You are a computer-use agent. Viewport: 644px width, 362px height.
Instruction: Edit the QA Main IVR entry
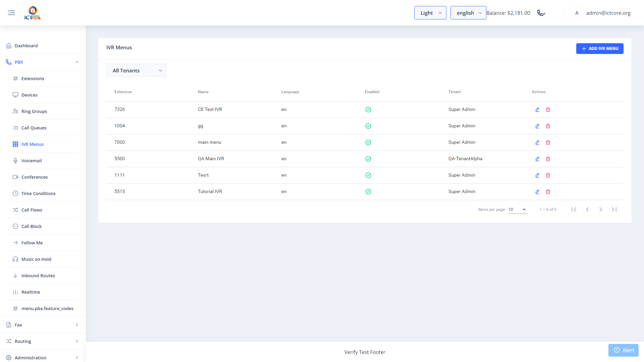click(x=537, y=159)
